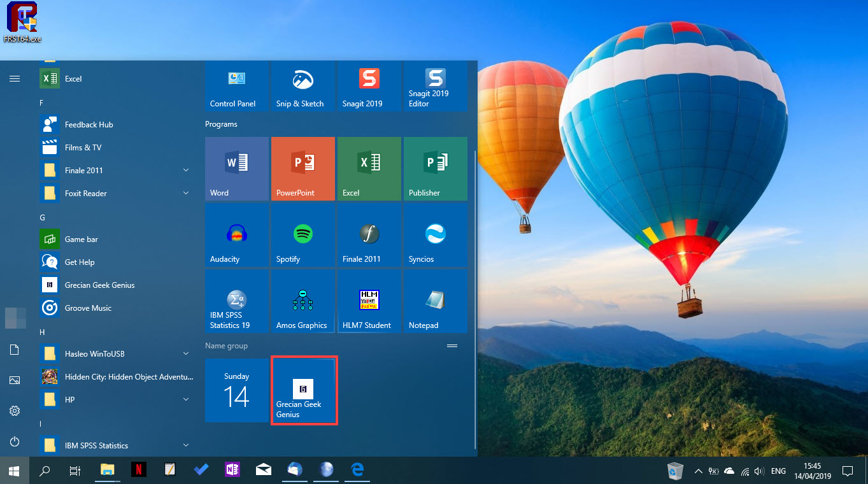Launch Audacity from the tile group
Screen dimensions: 868x484
coord(236,234)
